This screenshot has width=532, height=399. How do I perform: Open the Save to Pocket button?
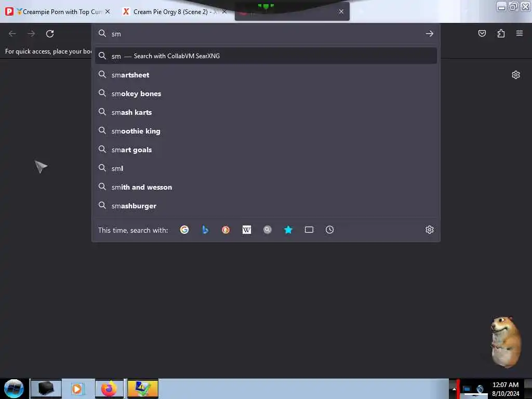482,33
